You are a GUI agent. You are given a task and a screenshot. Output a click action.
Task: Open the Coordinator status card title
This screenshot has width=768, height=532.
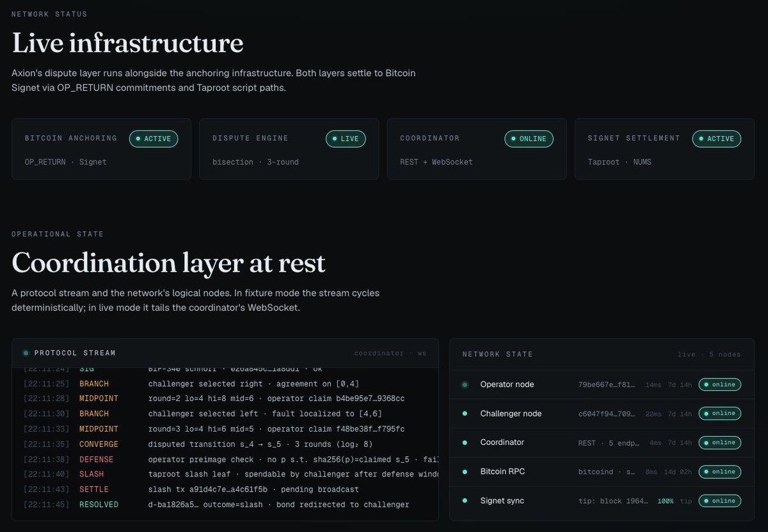point(429,138)
